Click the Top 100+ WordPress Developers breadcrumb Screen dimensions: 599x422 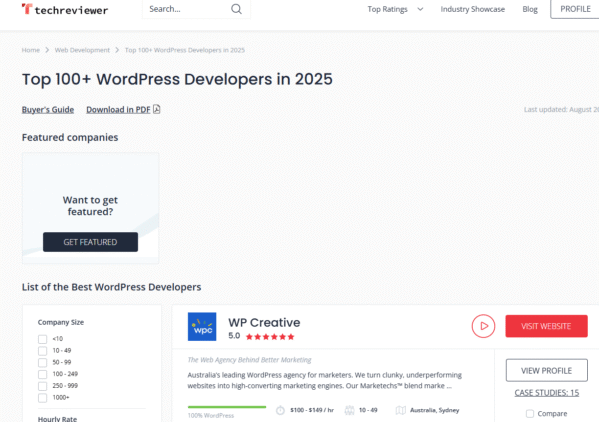pos(185,50)
